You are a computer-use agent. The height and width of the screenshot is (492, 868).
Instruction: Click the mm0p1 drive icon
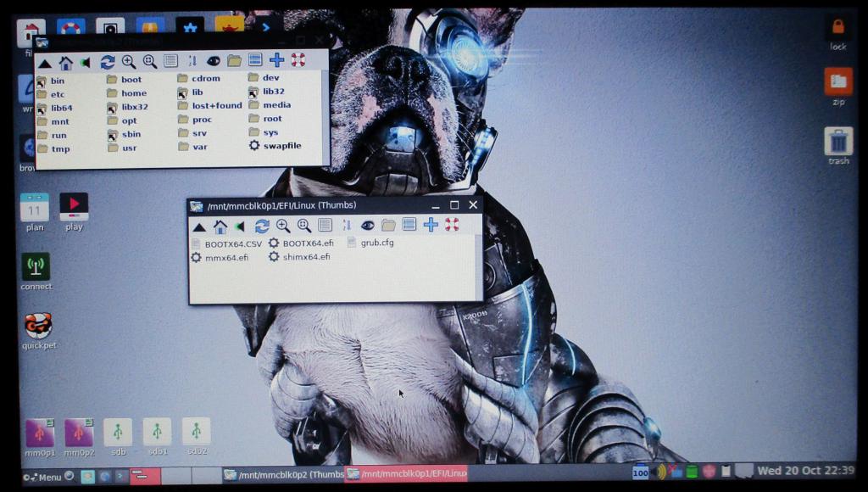pyautogui.click(x=40, y=437)
